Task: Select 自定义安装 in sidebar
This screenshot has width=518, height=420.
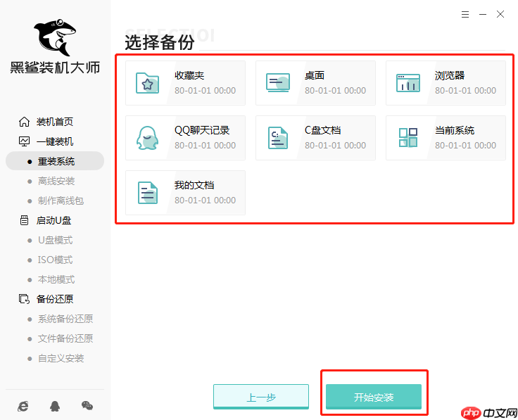Action: 61,358
